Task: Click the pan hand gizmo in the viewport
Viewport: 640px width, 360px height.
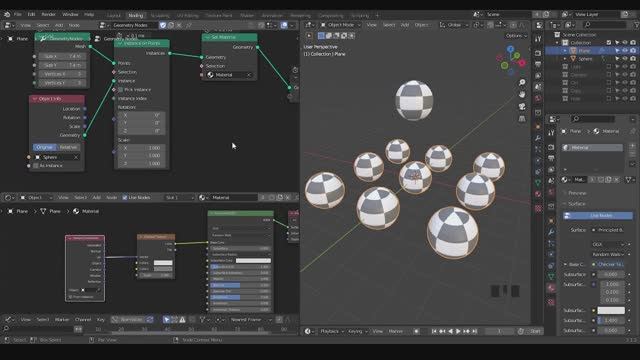Action: [x=522, y=94]
